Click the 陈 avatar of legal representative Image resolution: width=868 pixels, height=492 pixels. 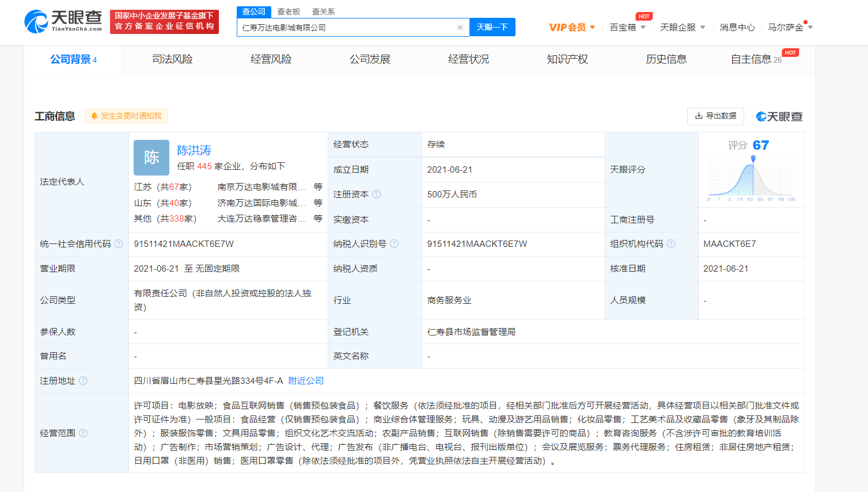point(151,157)
